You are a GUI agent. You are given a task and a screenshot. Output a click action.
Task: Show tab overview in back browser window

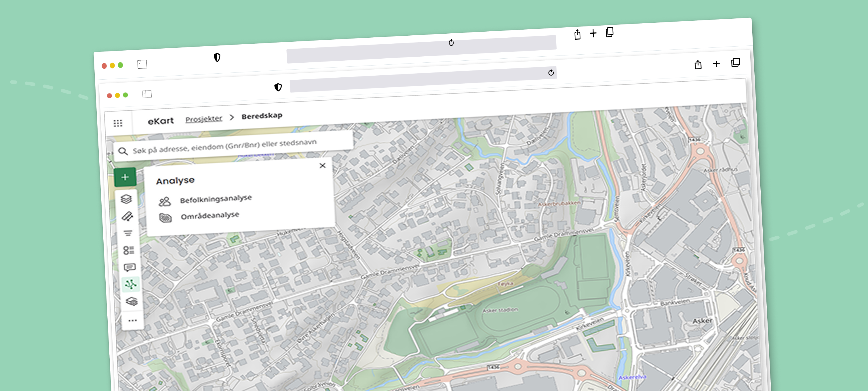(610, 32)
